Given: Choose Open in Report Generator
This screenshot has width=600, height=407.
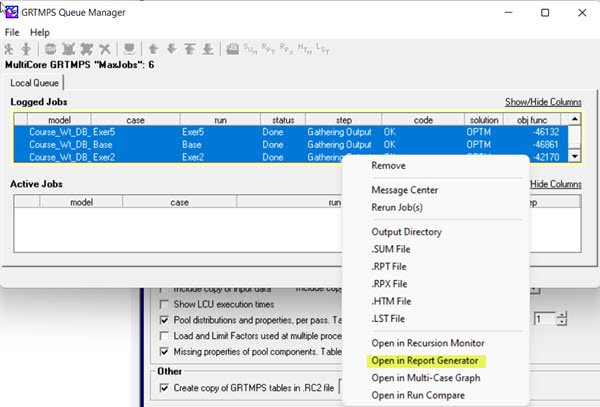Looking at the screenshot, I should 426,360.
